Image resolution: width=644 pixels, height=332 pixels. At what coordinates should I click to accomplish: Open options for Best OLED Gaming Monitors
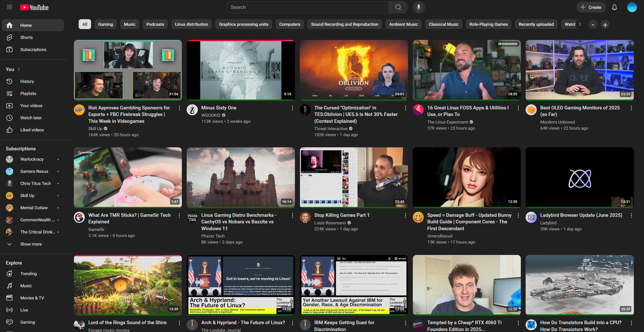tap(631, 108)
